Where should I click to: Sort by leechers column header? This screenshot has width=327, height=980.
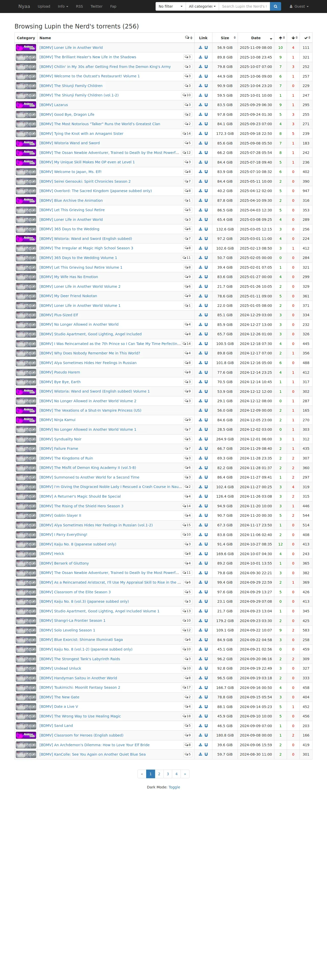293,38
